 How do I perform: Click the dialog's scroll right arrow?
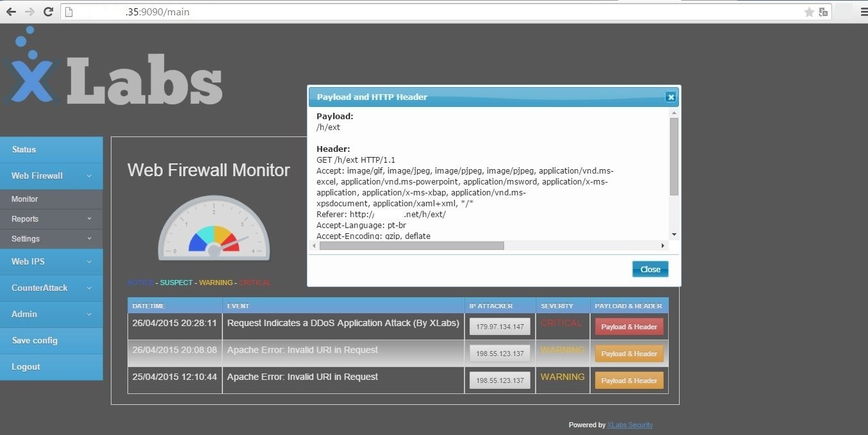click(663, 245)
